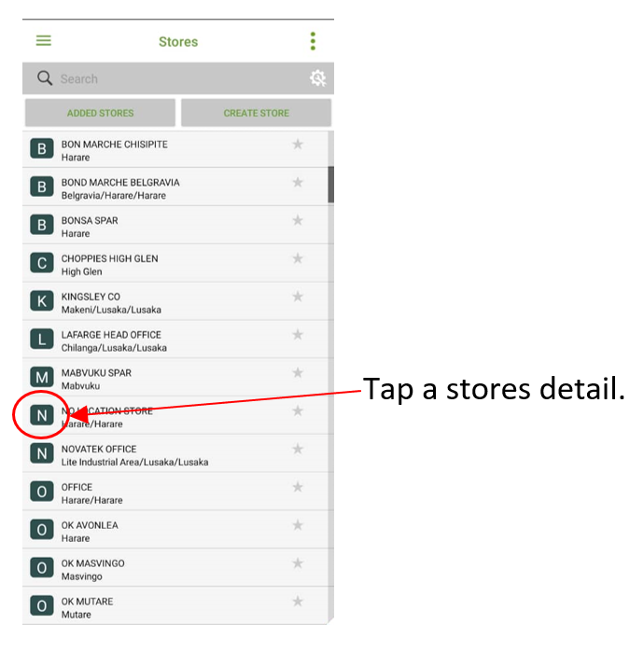Open the OK Avonlea store entry

tap(175, 530)
